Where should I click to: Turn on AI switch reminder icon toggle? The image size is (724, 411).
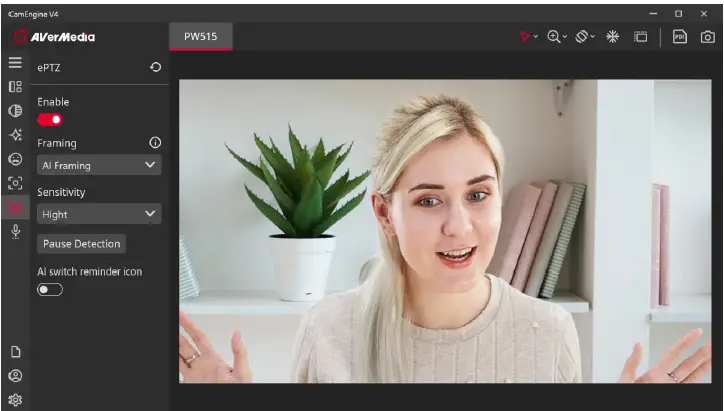tap(50, 290)
